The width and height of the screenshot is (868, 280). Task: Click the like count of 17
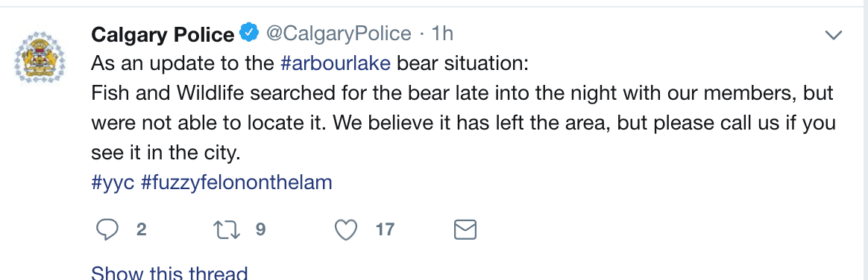point(385,229)
